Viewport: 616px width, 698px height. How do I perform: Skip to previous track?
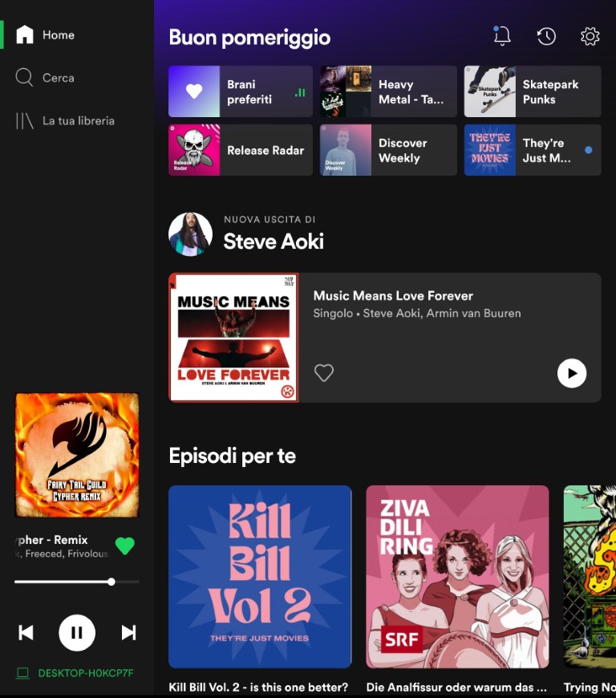pos(26,632)
